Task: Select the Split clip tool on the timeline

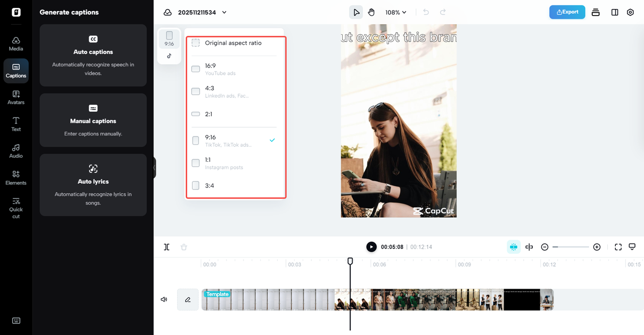Action: (x=167, y=247)
